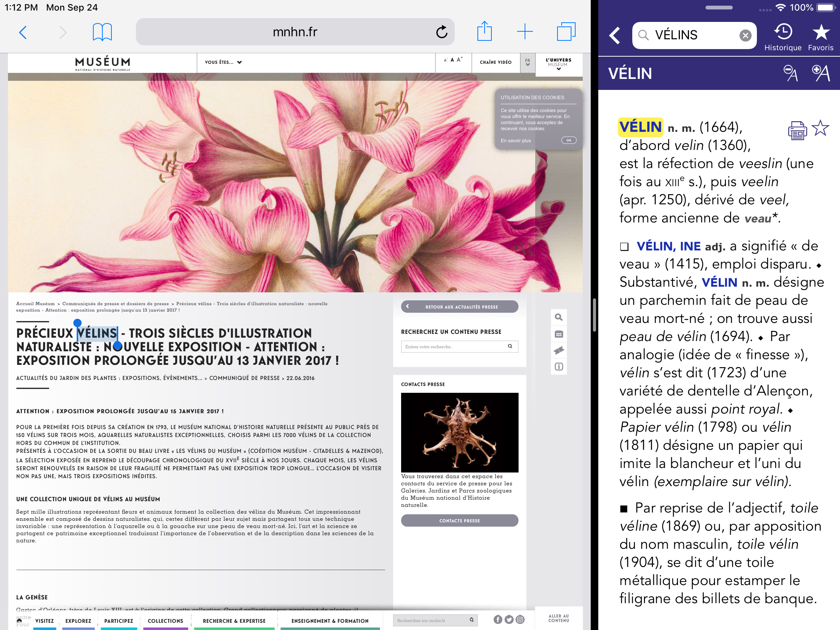Expand the VOUS ÊTES dropdown
Viewport: 840px width, 630px height.
pyautogui.click(x=223, y=62)
